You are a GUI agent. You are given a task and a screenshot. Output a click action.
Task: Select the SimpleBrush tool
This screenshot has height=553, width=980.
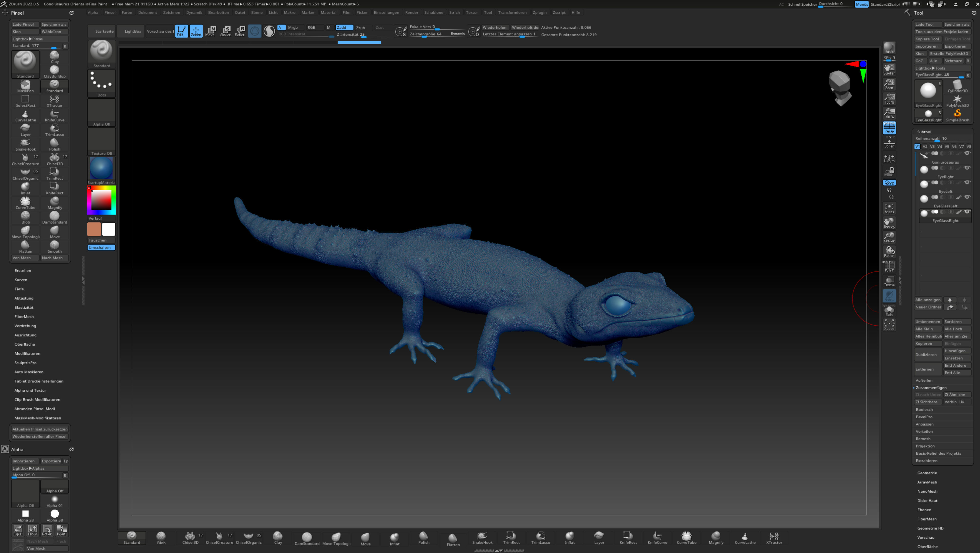tap(957, 116)
